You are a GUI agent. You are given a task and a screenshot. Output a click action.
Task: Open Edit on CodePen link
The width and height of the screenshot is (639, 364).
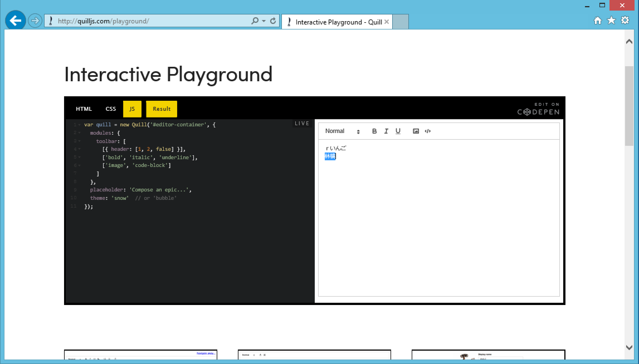coord(538,109)
